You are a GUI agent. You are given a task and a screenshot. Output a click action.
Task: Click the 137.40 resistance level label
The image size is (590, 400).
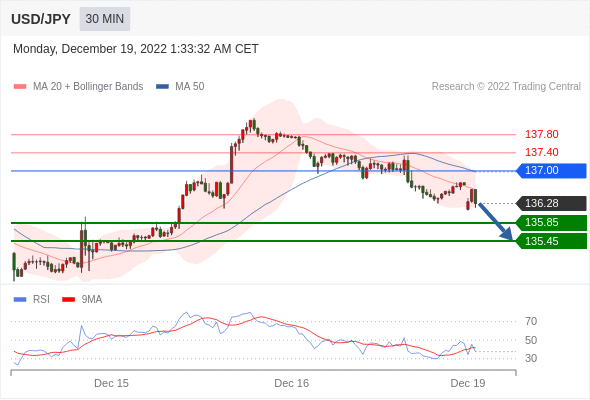[541, 152]
